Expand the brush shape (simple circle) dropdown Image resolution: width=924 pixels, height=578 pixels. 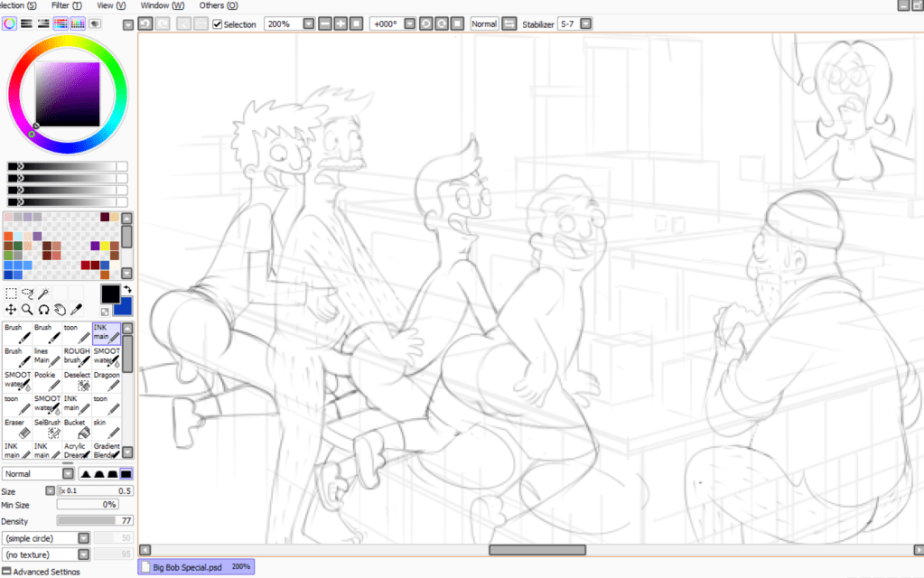[x=83, y=538]
